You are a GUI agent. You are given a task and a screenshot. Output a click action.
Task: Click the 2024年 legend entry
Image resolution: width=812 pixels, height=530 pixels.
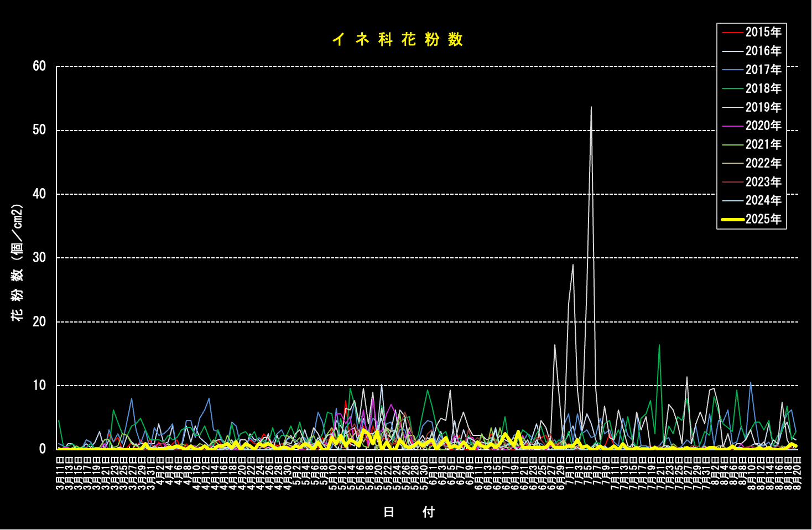pos(763,200)
